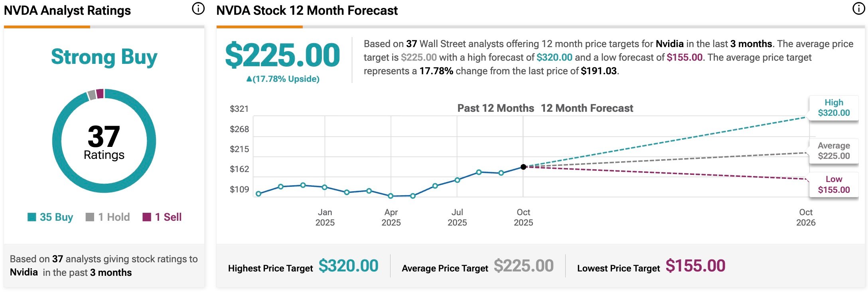This screenshot has height=293, width=868.
Task: Select the 1 Sell legend label
Action: tap(168, 217)
